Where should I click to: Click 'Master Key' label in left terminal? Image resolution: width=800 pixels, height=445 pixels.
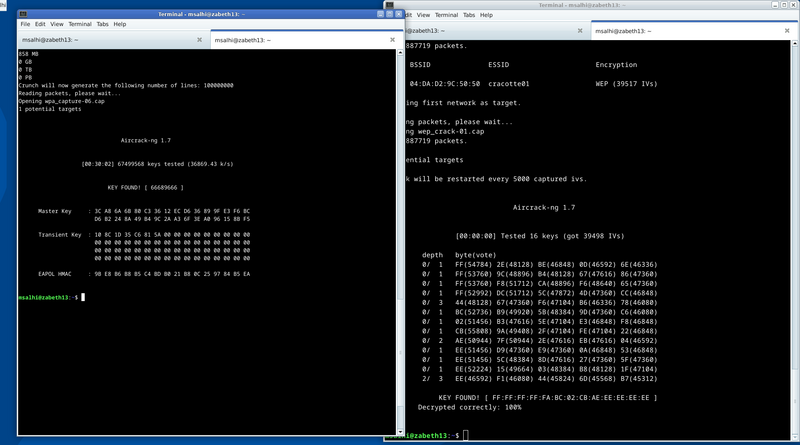55,211
